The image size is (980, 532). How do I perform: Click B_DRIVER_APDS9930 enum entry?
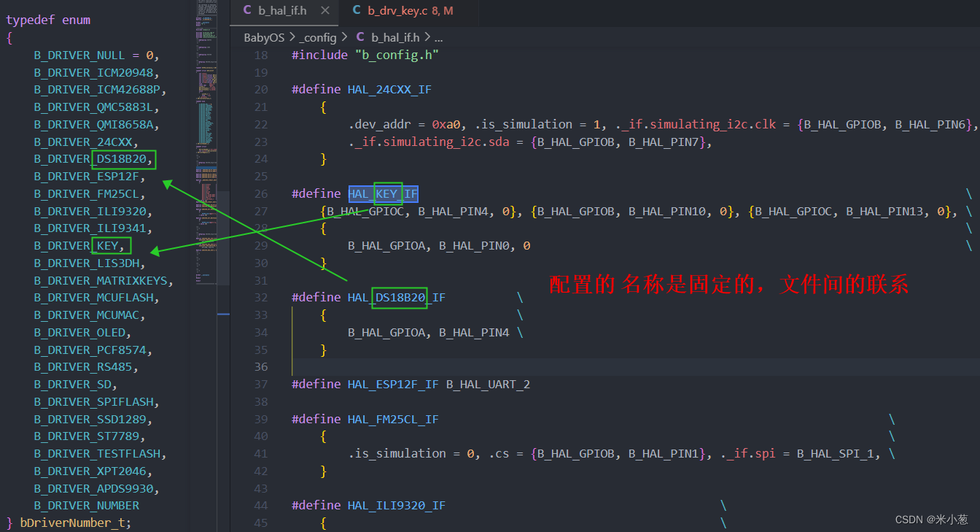click(95, 488)
